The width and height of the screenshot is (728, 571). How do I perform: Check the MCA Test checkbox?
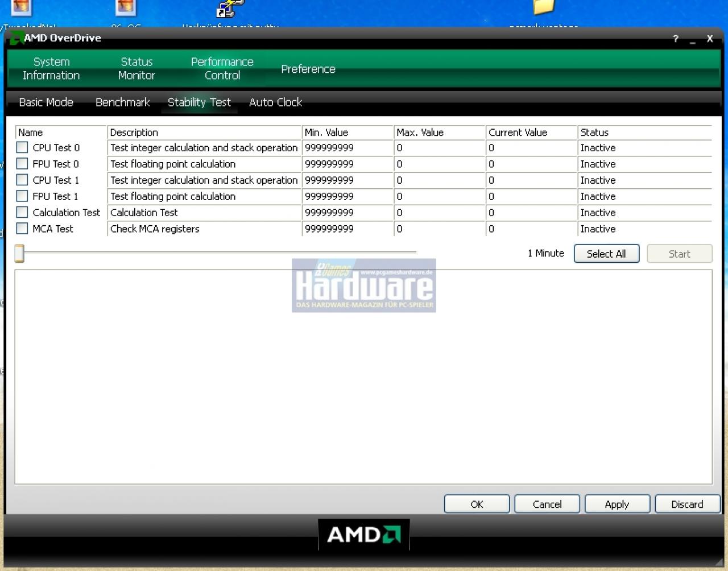pyautogui.click(x=22, y=229)
